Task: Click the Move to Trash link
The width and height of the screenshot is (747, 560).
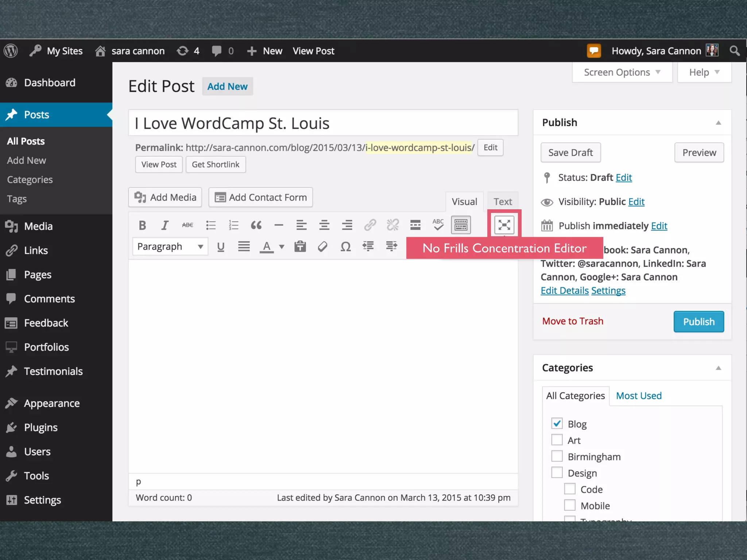Action: [x=573, y=321]
